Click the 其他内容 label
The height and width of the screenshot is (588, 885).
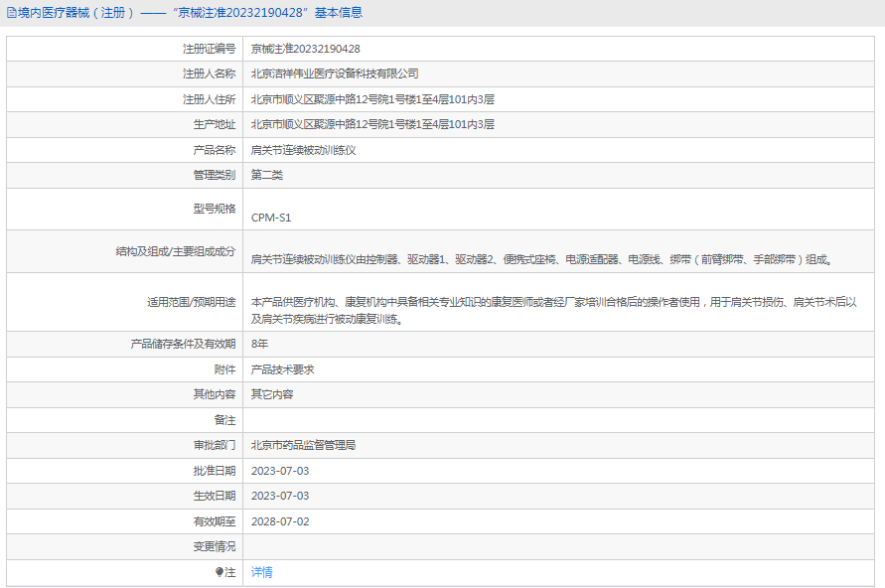(215, 394)
